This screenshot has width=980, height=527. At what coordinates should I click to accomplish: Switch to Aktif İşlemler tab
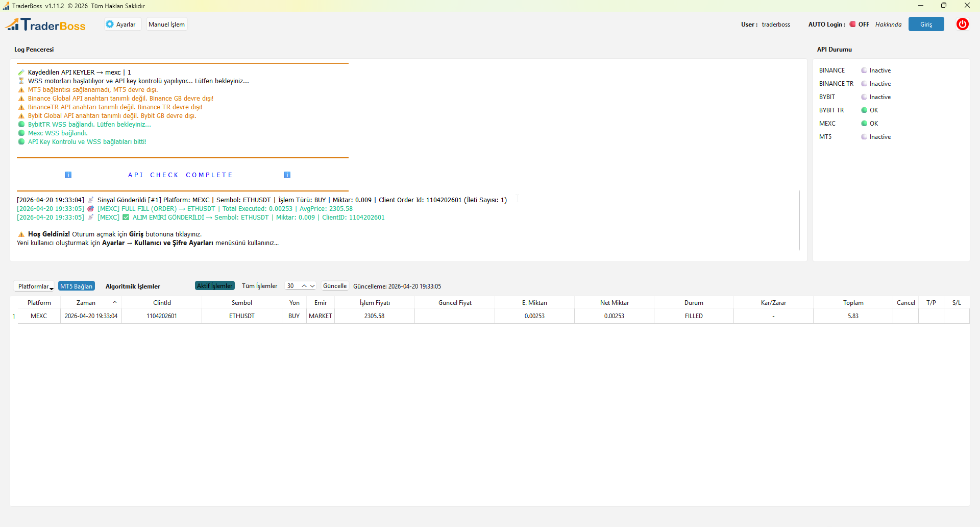pyautogui.click(x=215, y=286)
